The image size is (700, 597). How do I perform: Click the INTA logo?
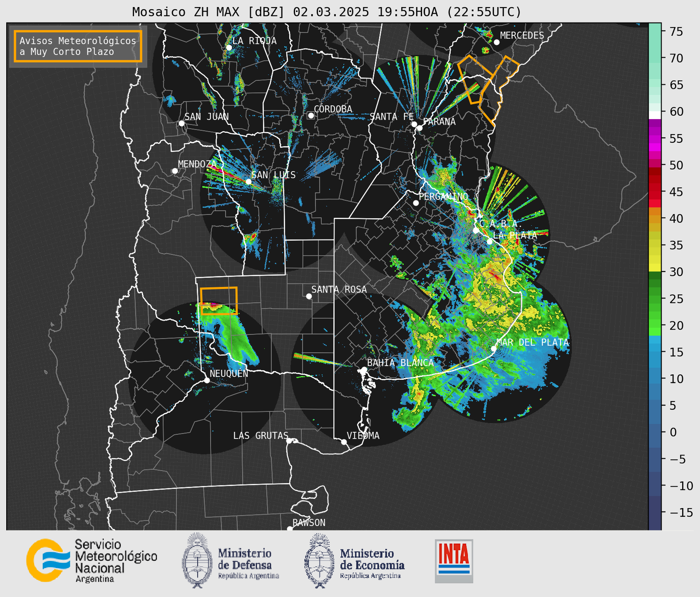click(x=454, y=561)
